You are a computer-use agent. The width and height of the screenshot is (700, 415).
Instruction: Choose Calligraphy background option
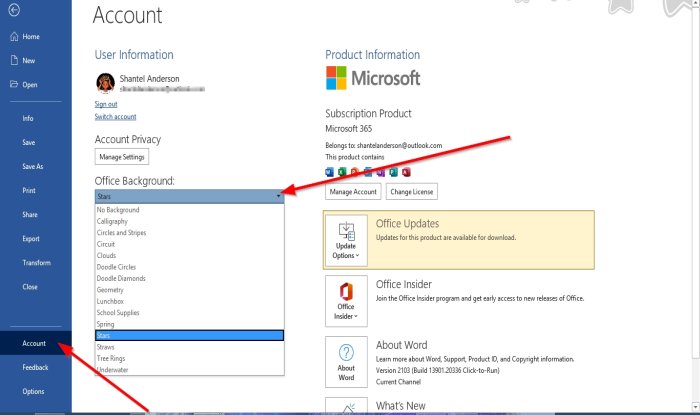pos(190,221)
